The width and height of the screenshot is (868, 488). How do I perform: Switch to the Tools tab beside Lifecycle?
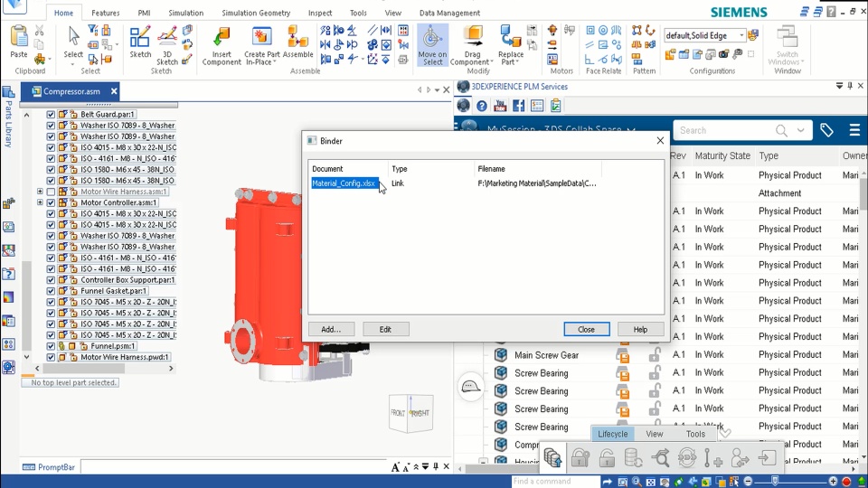coord(695,434)
